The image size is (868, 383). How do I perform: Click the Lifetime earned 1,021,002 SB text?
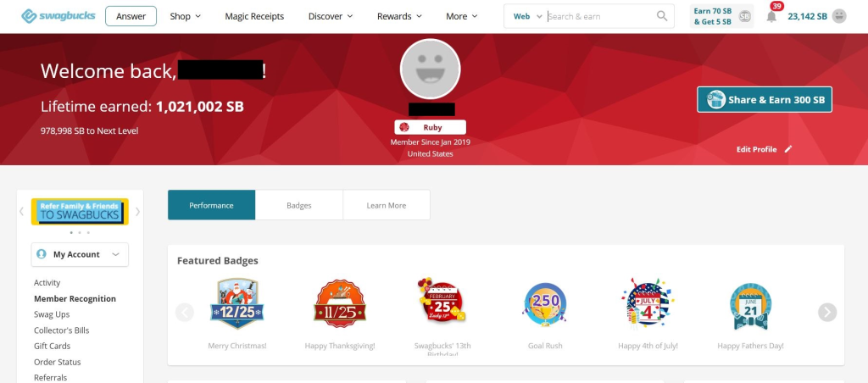coord(142,106)
